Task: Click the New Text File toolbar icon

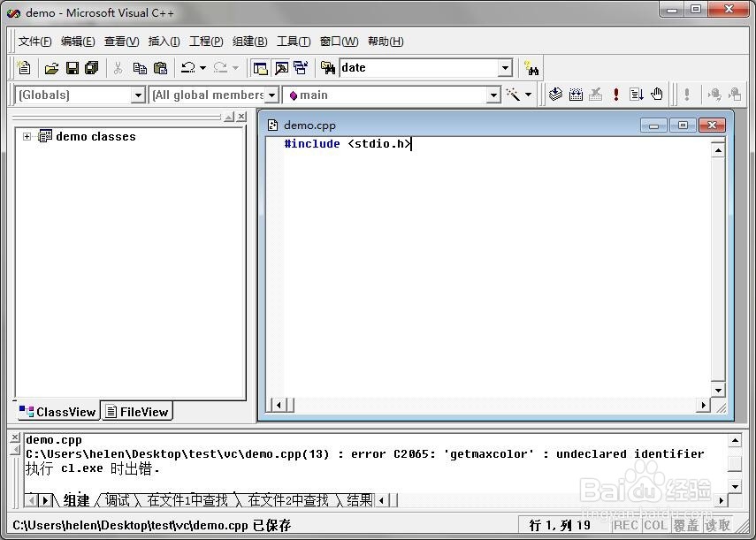Action: [x=24, y=68]
